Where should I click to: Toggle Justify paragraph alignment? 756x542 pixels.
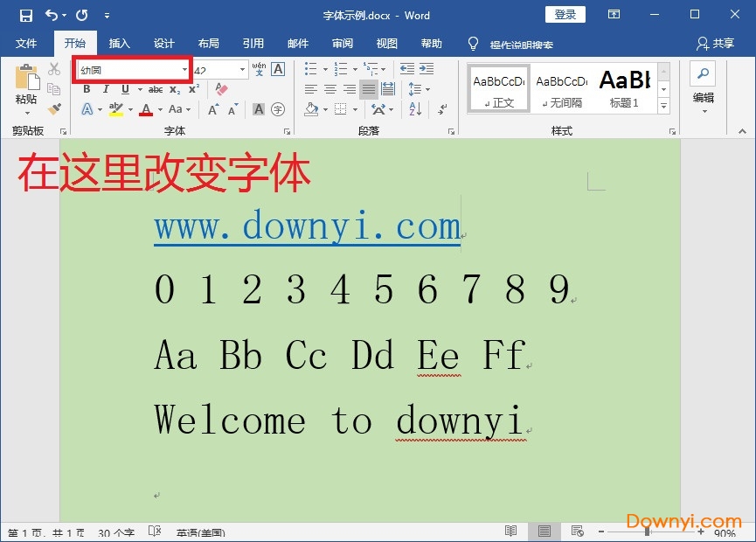click(x=369, y=89)
